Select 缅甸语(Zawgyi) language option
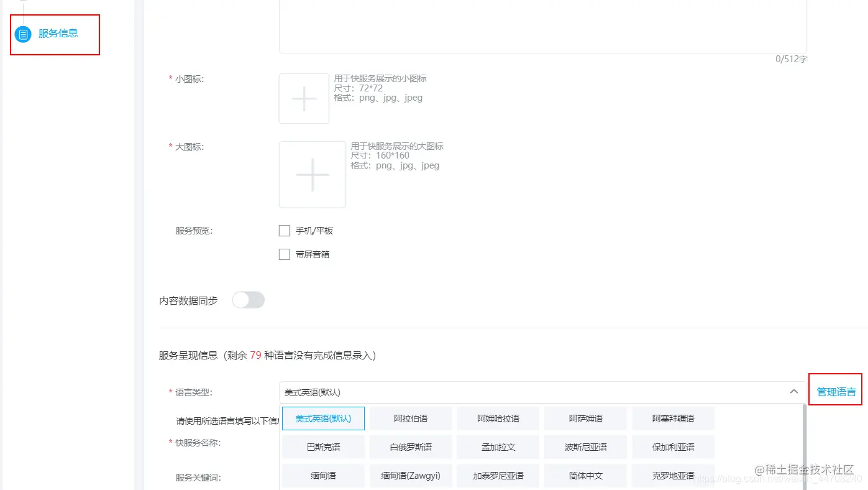The height and width of the screenshot is (490, 868). [411, 475]
